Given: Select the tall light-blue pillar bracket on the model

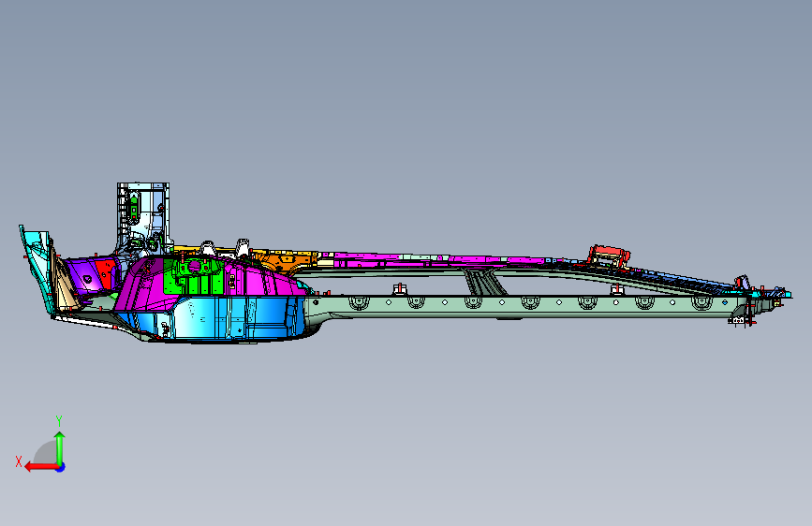Looking at the screenshot, I should (143, 215).
